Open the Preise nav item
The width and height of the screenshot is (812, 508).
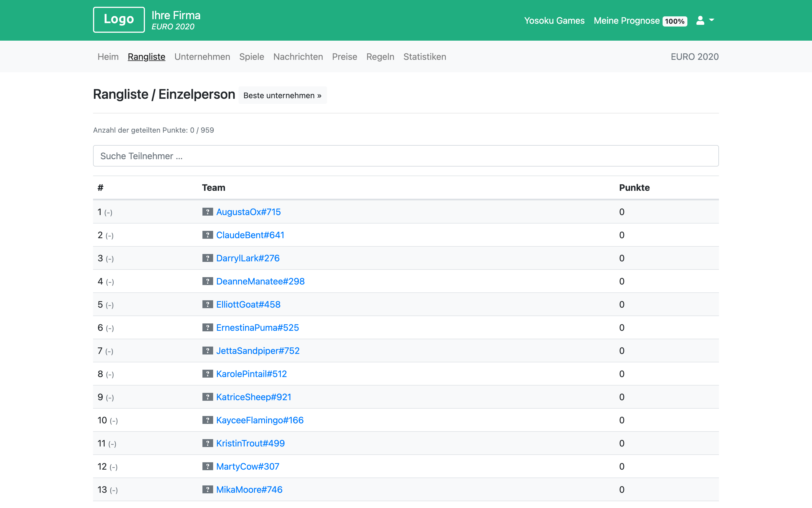[x=345, y=56]
